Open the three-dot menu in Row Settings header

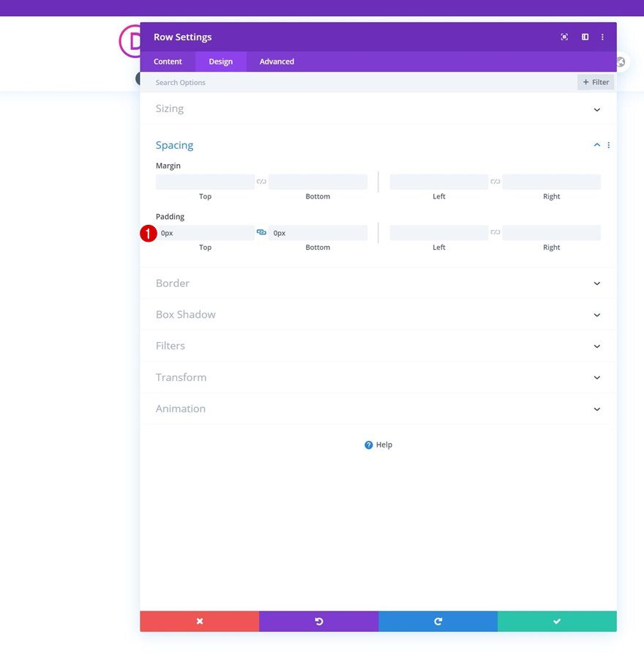click(x=602, y=37)
